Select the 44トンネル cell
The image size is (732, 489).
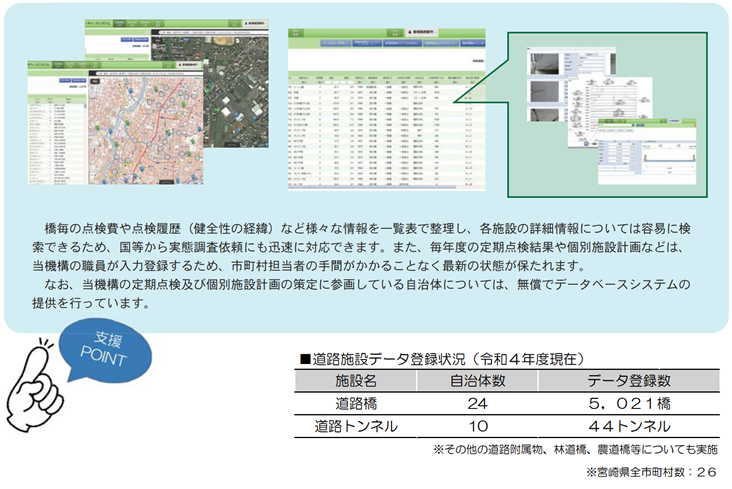tap(629, 426)
